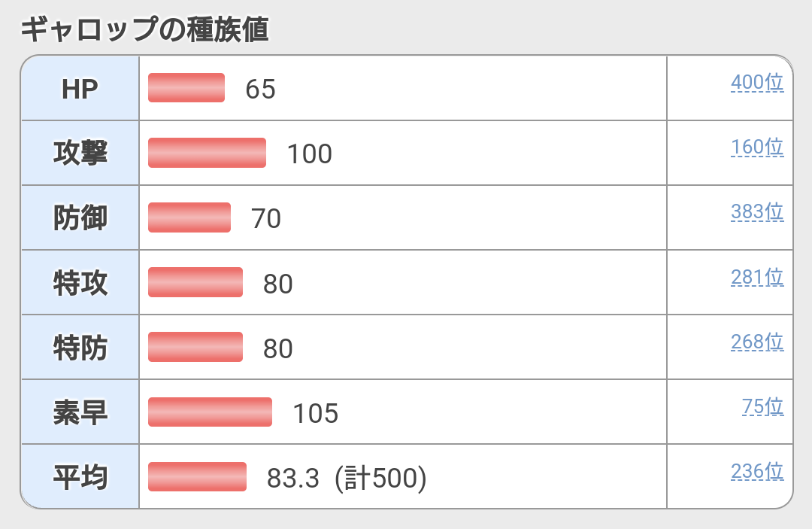The height and width of the screenshot is (529, 812).
Task: Click the 素早 red stat bar
Action: 210,412
